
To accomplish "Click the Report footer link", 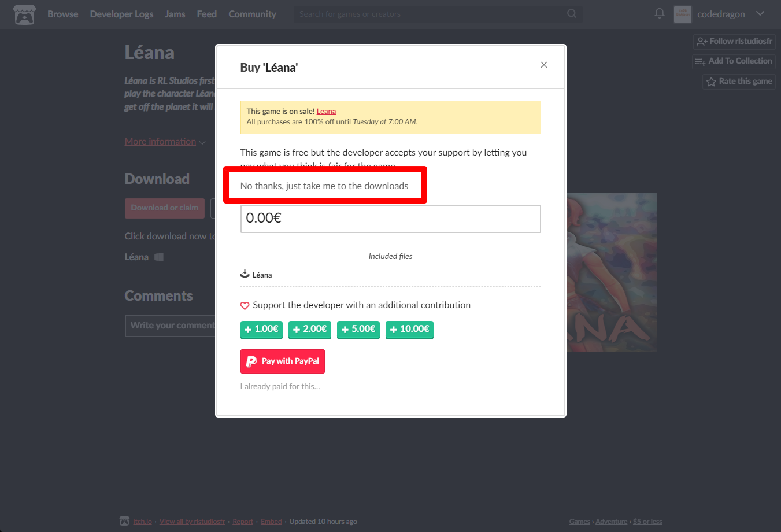I will (x=243, y=522).
